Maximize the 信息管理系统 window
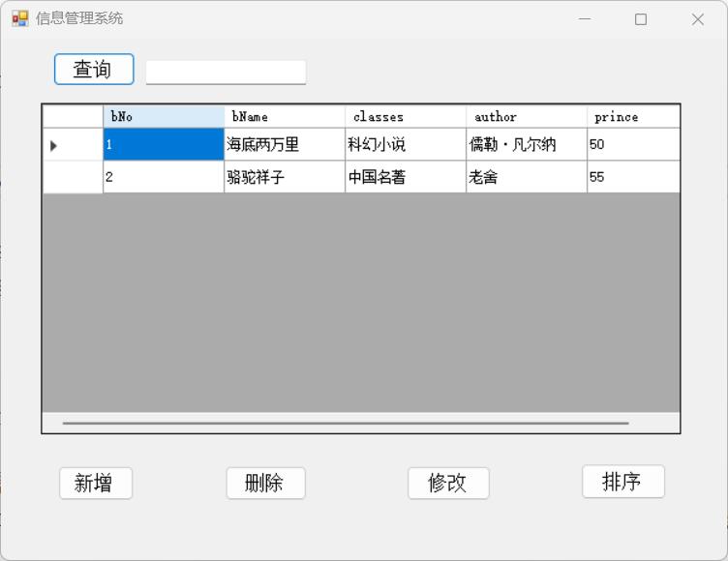This screenshot has width=728, height=561. coord(641,19)
